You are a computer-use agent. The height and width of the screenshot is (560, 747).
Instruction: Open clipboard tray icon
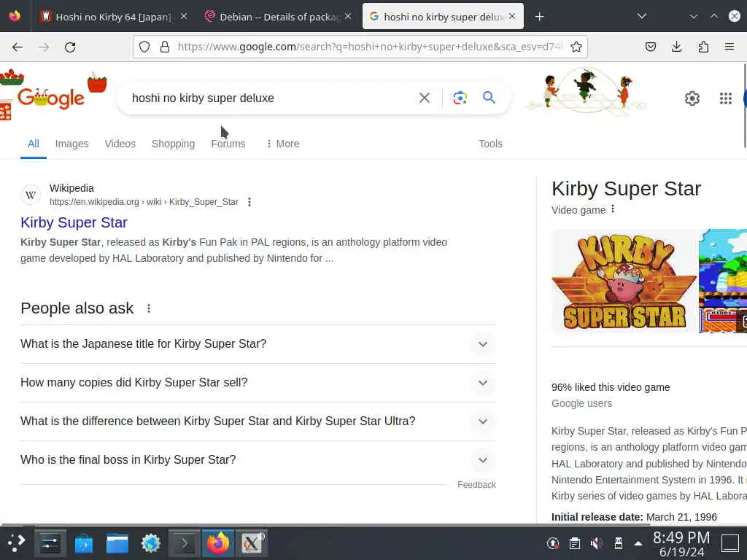point(575,542)
